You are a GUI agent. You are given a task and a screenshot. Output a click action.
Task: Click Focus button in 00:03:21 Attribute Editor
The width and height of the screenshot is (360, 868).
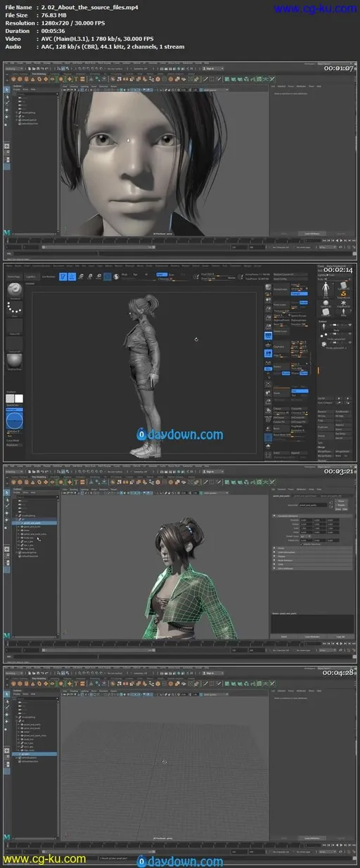point(340,501)
